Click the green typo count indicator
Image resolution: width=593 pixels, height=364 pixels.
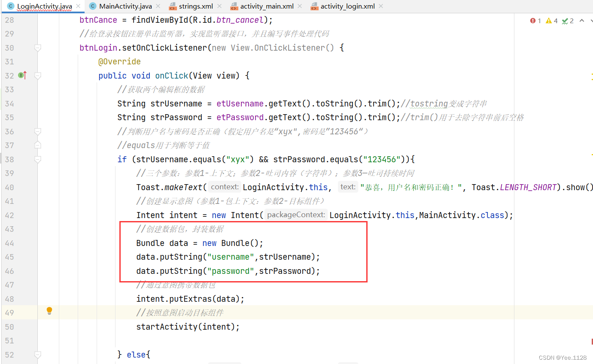[x=568, y=21]
